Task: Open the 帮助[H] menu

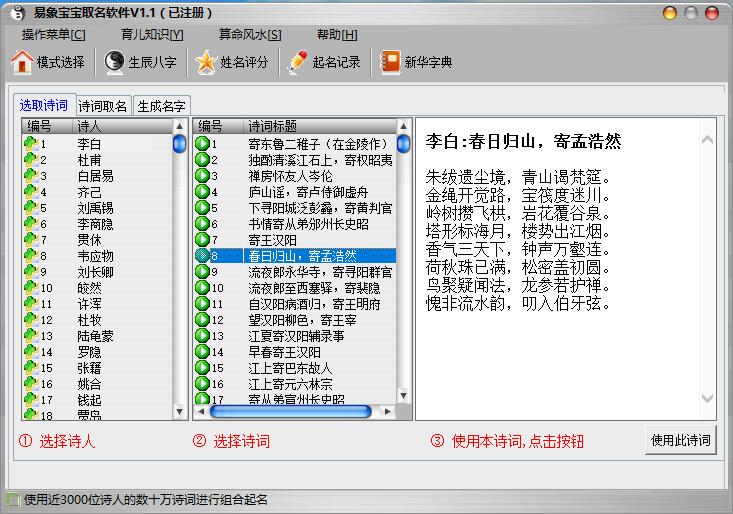Action: click(337, 35)
